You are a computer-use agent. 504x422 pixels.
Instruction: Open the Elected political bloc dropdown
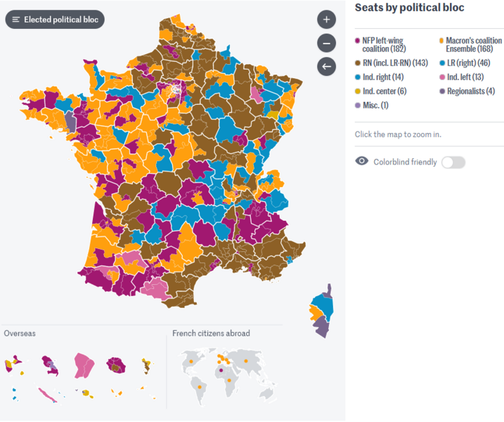55,20
